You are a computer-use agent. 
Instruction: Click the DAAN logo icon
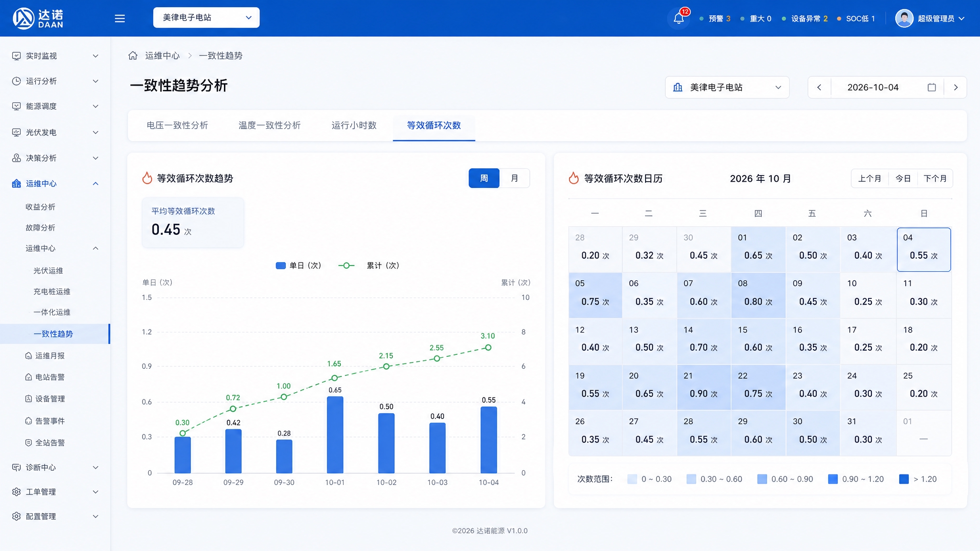click(23, 18)
